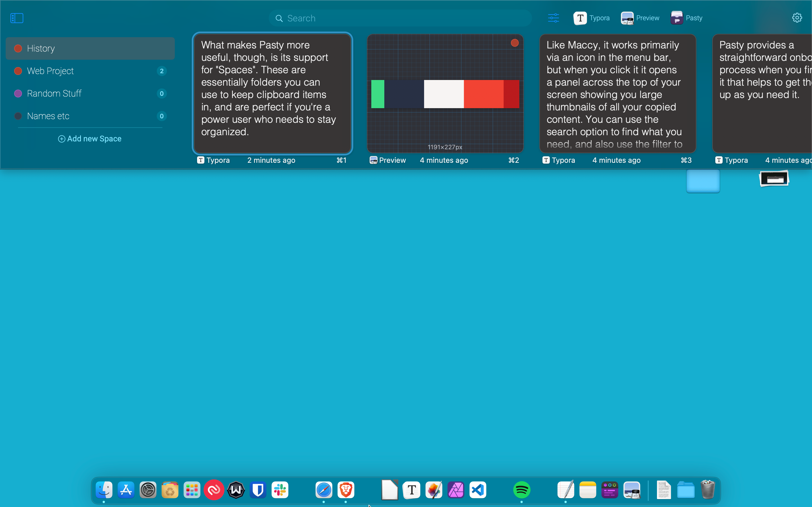The width and height of the screenshot is (812, 507).
Task: Select the flag image clipboard thumbnail
Action: pyautogui.click(x=445, y=94)
